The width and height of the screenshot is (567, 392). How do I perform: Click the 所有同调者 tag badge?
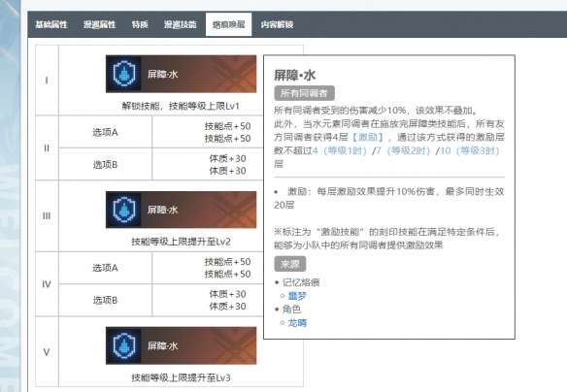click(x=304, y=93)
